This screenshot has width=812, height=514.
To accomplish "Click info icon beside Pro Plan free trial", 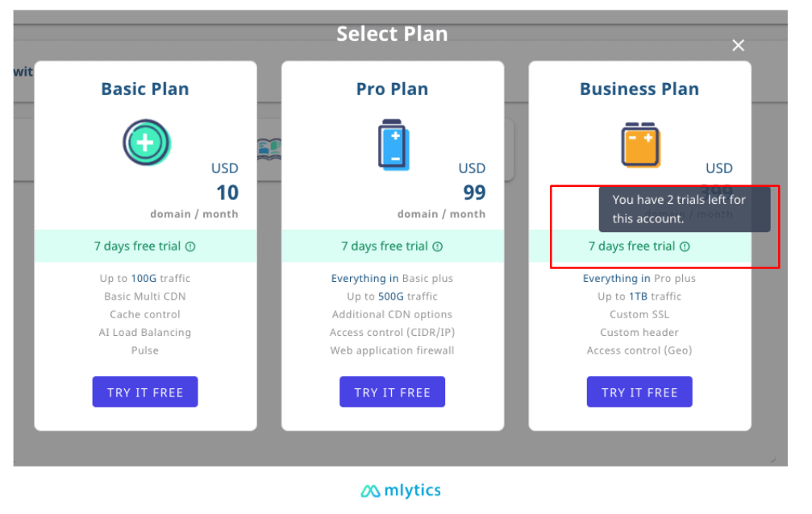I will pos(438,247).
